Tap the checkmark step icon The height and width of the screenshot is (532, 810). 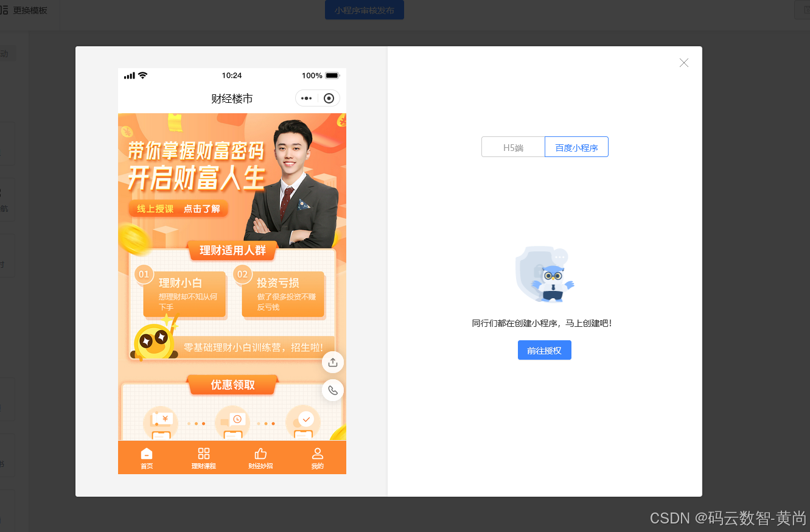[x=302, y=422]
